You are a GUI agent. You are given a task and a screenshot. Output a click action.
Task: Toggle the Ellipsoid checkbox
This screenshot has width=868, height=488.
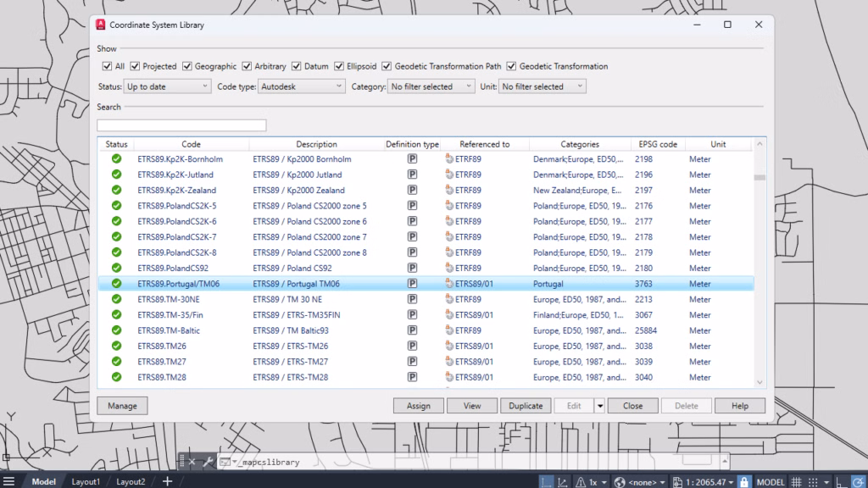339,66
